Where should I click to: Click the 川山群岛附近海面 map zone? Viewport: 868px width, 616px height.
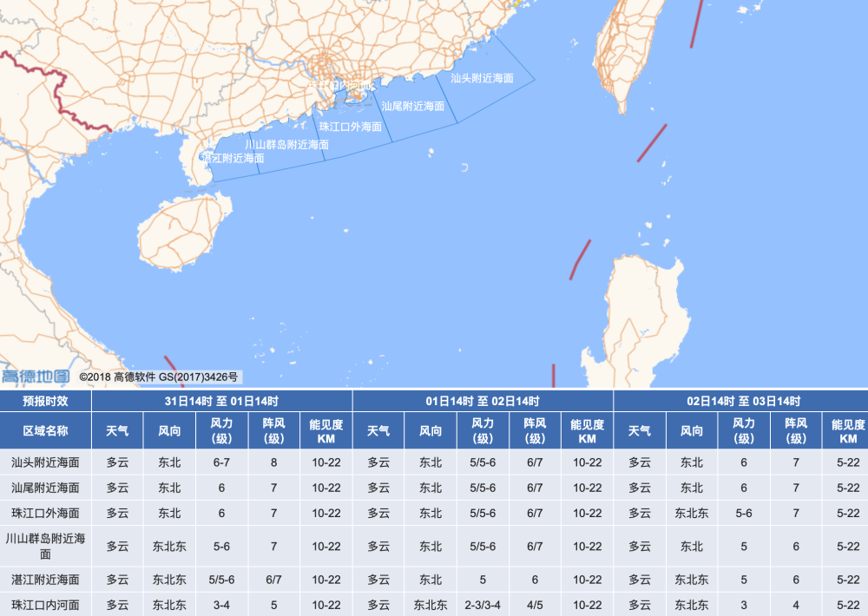286,144
